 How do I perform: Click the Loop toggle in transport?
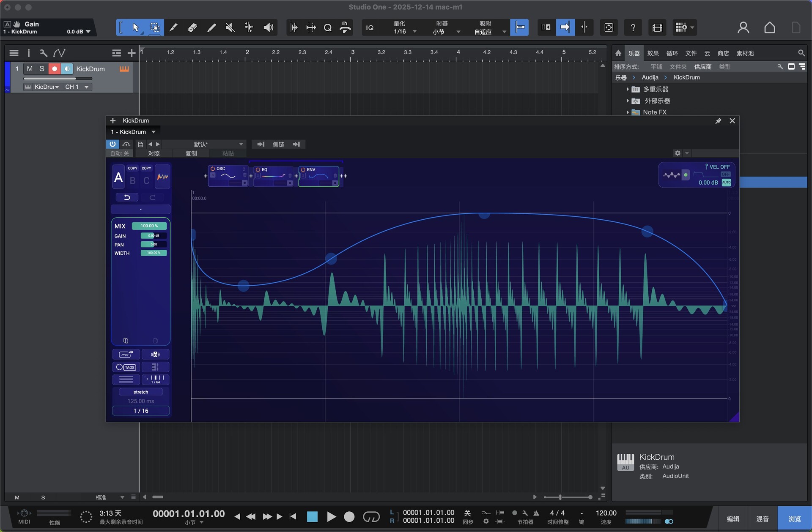pos(371,516)
